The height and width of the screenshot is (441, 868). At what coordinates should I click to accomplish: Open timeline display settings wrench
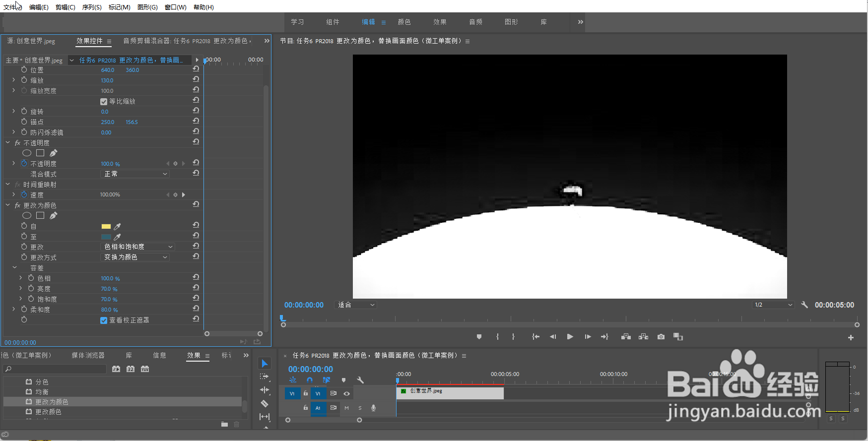tap(360, 380)
